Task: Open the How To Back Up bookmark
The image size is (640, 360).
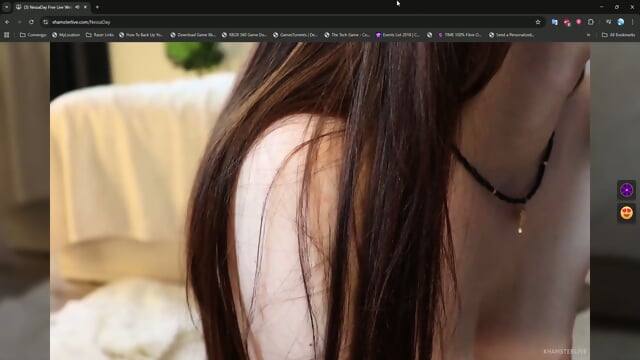Action: pos(141,35)
